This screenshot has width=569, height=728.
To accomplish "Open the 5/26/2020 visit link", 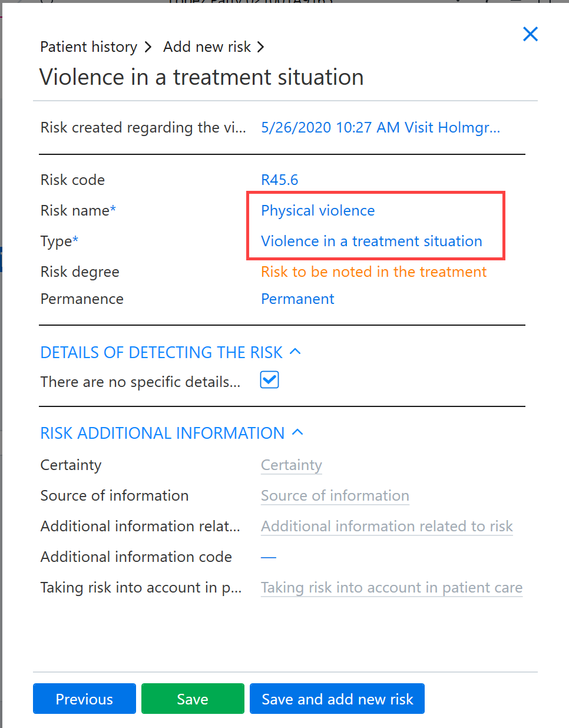I will [381, 128].
